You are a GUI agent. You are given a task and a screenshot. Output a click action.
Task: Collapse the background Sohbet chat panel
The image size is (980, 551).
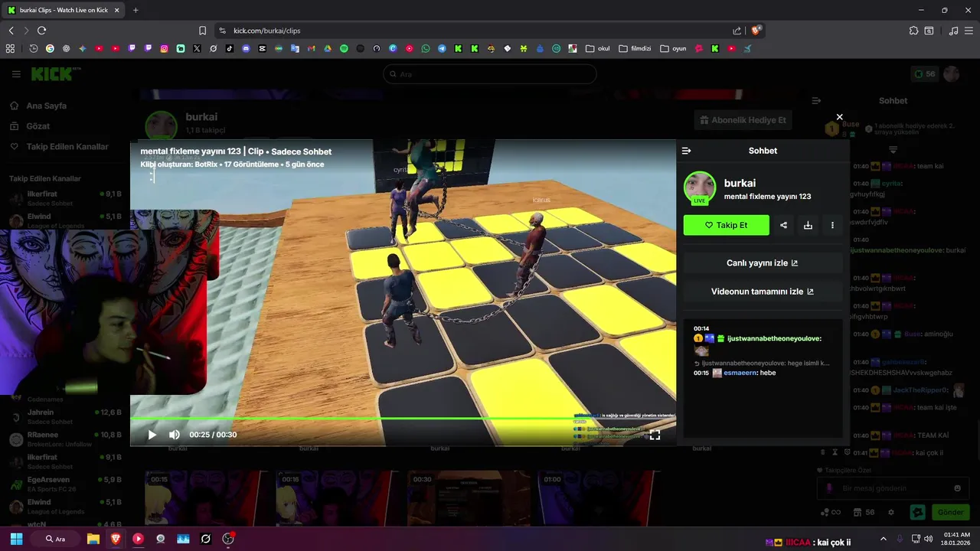tap(816, 100)
